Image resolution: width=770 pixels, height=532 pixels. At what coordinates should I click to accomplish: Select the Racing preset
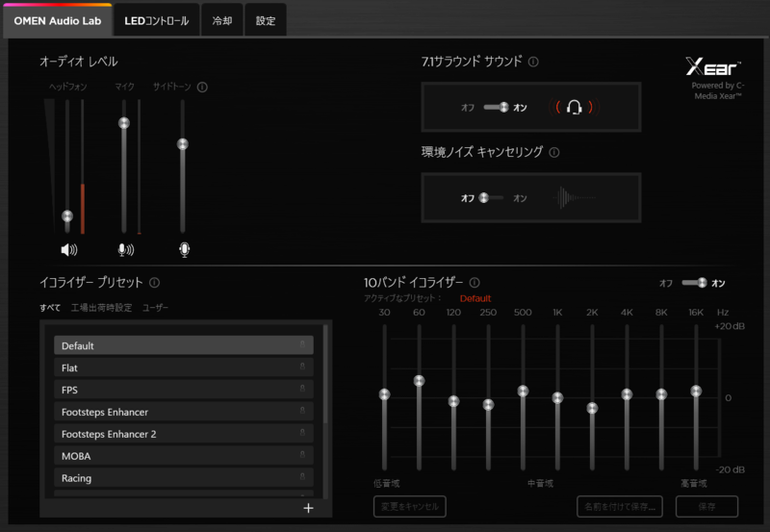[x=184, y=478]
